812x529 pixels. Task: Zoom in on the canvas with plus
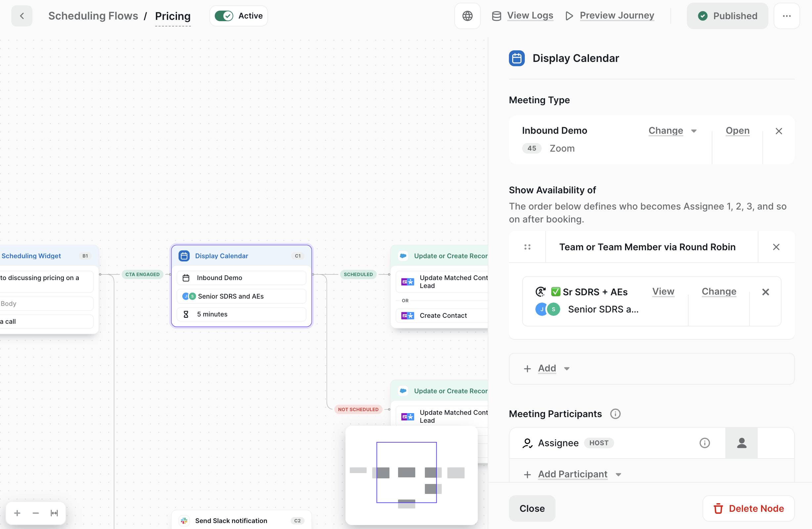coord(17,513)
